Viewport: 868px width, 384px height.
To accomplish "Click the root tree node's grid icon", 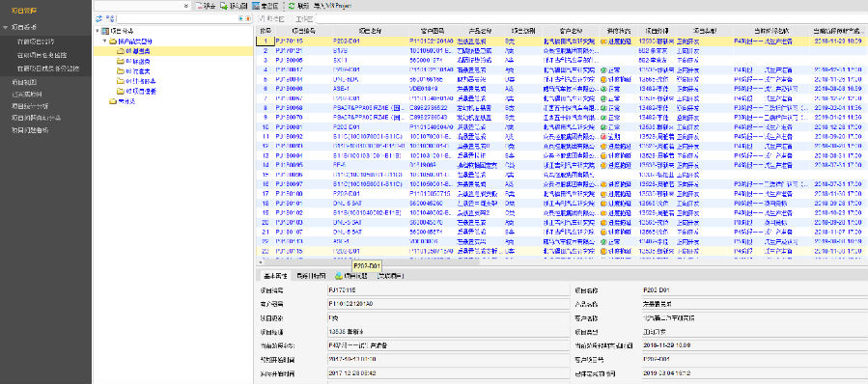I will [106, 31].
